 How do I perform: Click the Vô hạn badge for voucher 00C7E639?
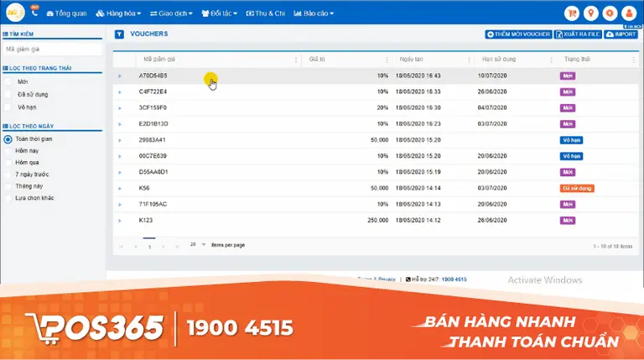tap(571, 156)
